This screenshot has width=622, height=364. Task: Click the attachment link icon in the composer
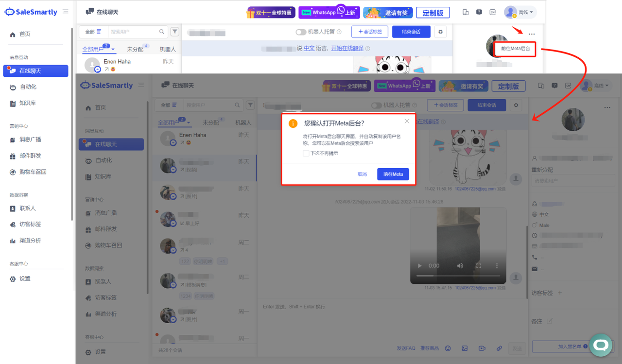(499, 348)
